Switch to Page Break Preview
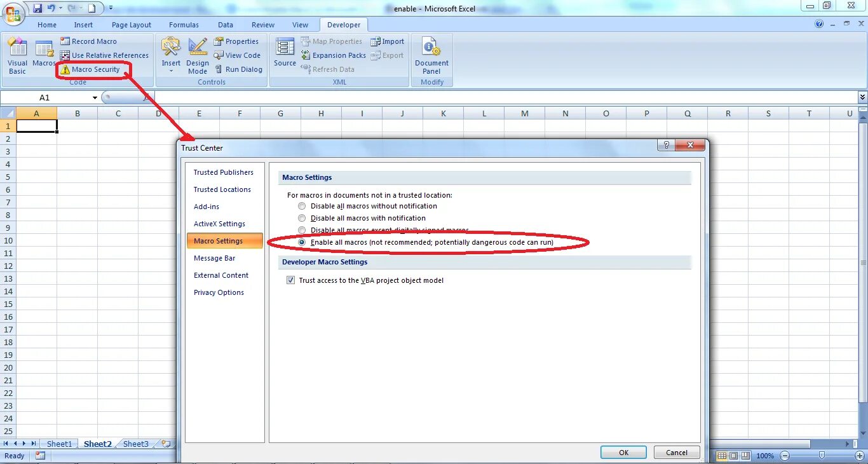This screenshot has width=868, height=464. [746, 456]
